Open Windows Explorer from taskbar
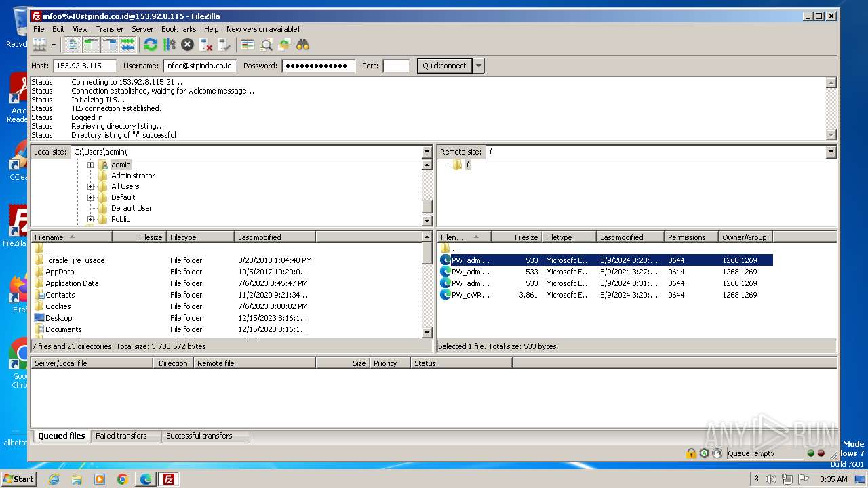Screen dimensions: 868x488 (77, 479)
